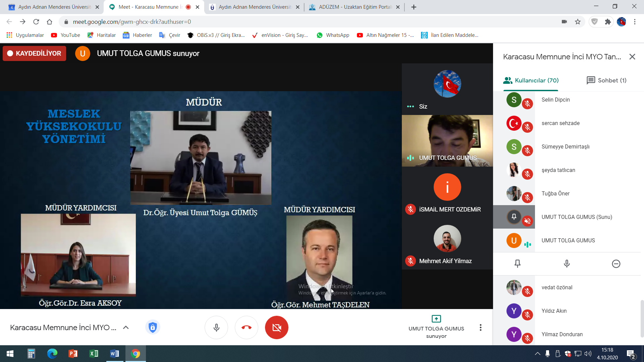Image resolution: width=644 pixels, height=362 pixels.
Task: Toggle microphone in bottom call controls
Action: pyautogui.click(x=216, y=327)
